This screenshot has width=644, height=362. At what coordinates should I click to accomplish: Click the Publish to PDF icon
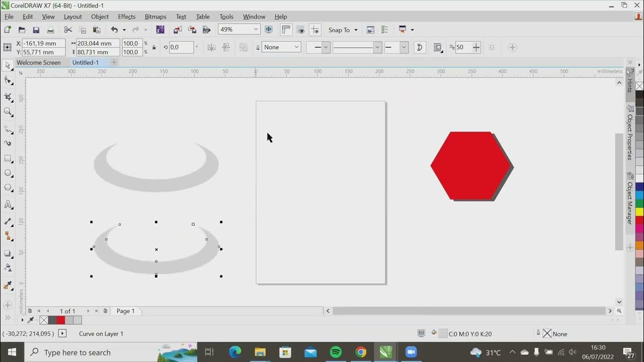click(x=206, y=30)
